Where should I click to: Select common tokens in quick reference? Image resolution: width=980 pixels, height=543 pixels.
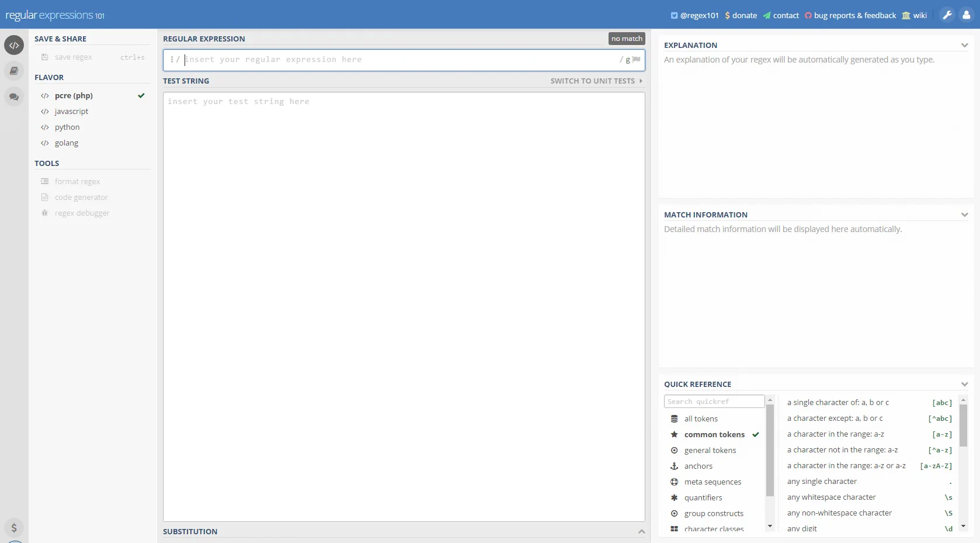pyautogui.click(x=714, y=434)
